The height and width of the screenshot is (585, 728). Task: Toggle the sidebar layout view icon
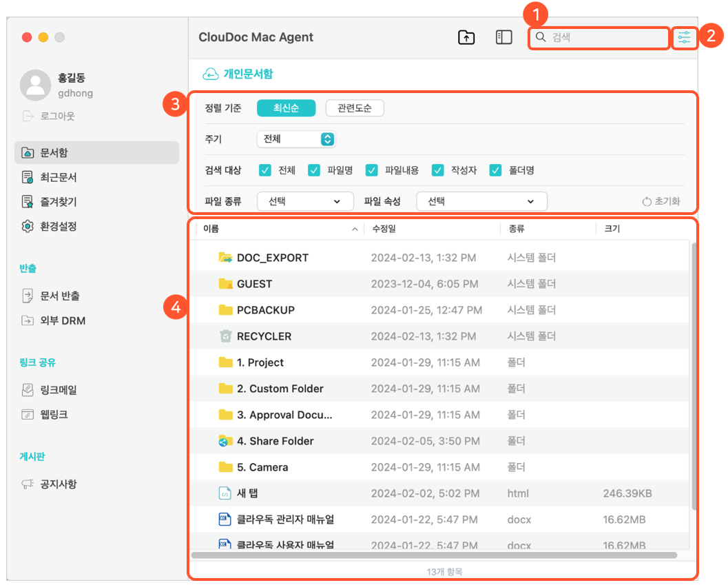pyautogui.click(x=503, y=37)
